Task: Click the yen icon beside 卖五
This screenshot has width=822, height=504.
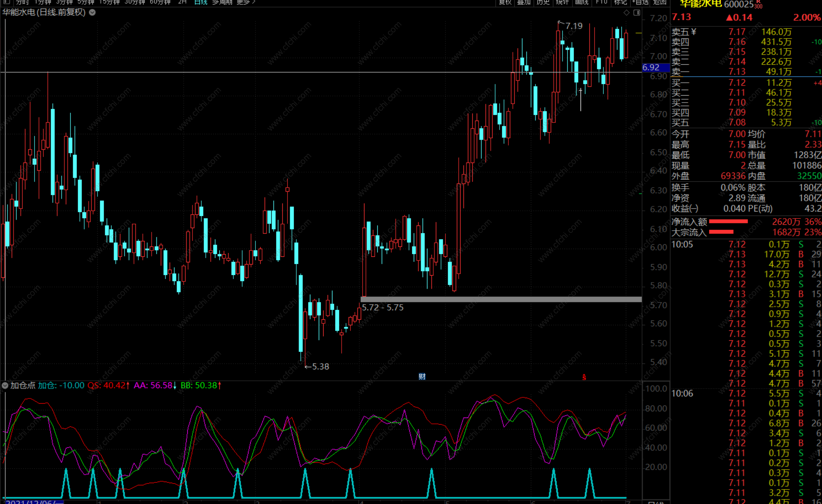Action: click(694, 32)
